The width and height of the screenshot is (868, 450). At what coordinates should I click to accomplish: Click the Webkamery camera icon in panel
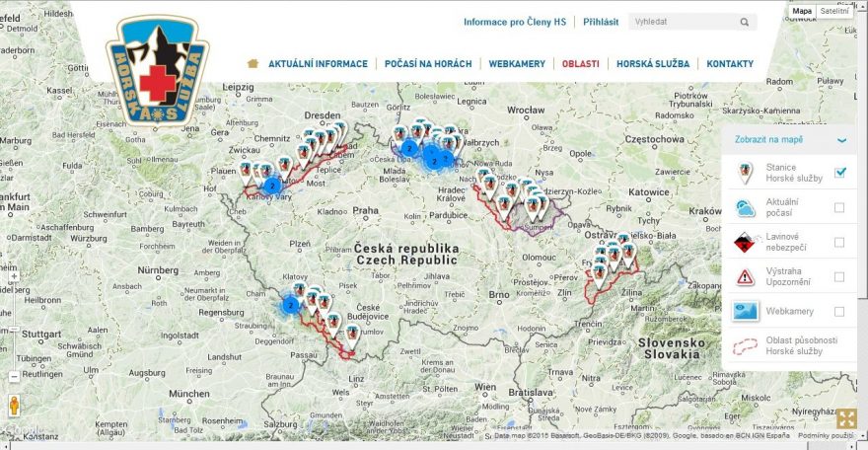(745, 312)
